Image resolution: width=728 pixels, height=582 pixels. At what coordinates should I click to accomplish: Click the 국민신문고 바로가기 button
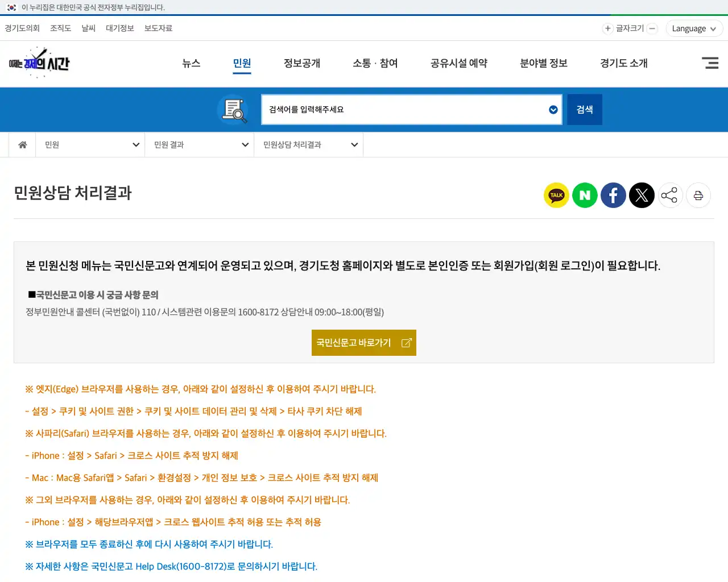coord(364,343)
